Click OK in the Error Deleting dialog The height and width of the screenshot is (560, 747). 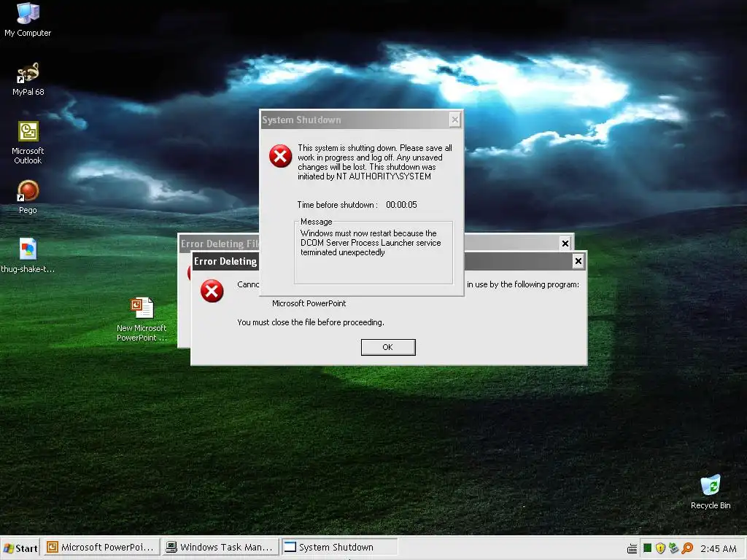pyautogui.click(x=388, y=347)
